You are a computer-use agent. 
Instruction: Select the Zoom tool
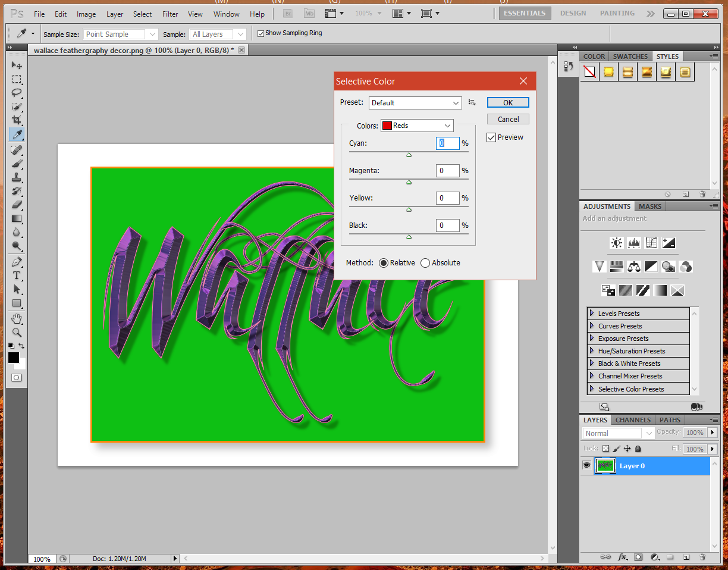[17, 333]
